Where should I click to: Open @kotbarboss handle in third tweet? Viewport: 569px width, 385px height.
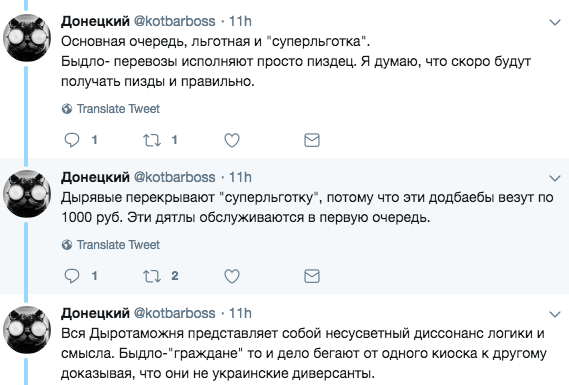(x=175, y=313)
